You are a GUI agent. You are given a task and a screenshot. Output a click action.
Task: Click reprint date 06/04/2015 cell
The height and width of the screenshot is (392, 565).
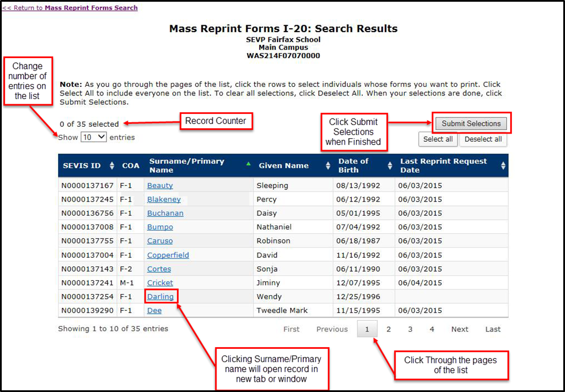(452, 283)
